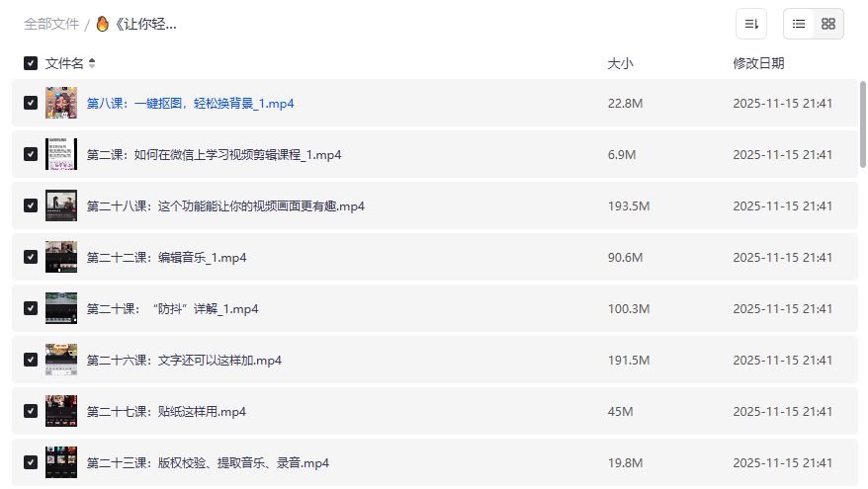Click the 大小 column header
The height and width of the screenshot is (489, 868).
621,63
